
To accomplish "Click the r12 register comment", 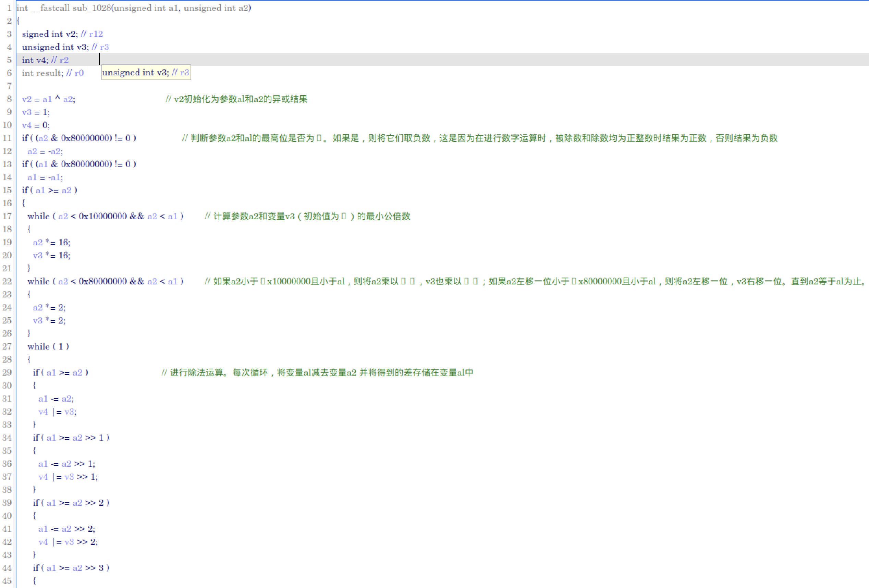I will 96,34.
